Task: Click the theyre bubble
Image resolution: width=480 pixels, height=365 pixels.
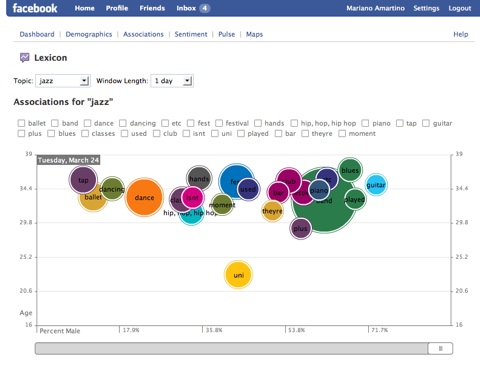Action: pyautogui.click(x=272, y=211)
